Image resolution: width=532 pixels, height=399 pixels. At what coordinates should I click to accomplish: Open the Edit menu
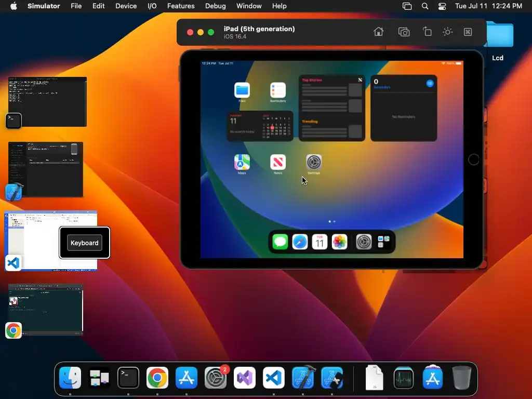tap(98, 6)
